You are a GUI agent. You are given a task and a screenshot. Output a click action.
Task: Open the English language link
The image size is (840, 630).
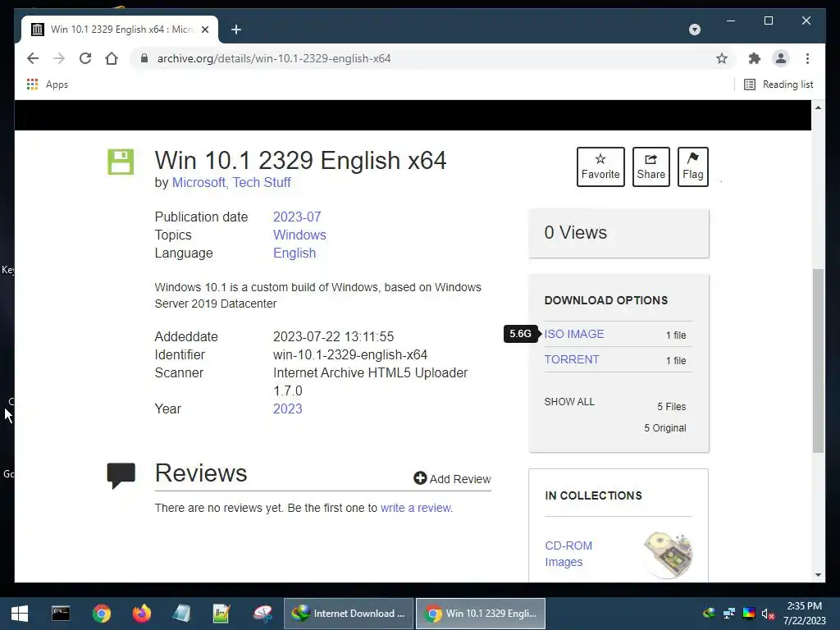(294, 253)
